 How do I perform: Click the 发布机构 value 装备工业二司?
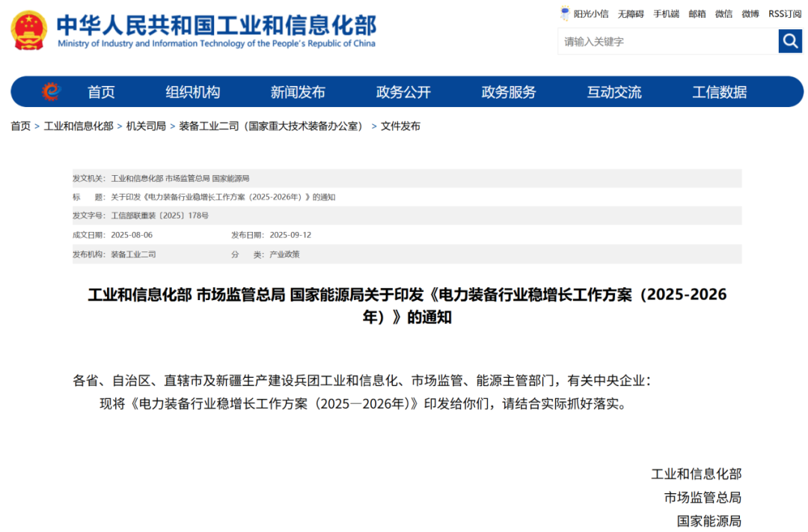[x=133, y=254]
